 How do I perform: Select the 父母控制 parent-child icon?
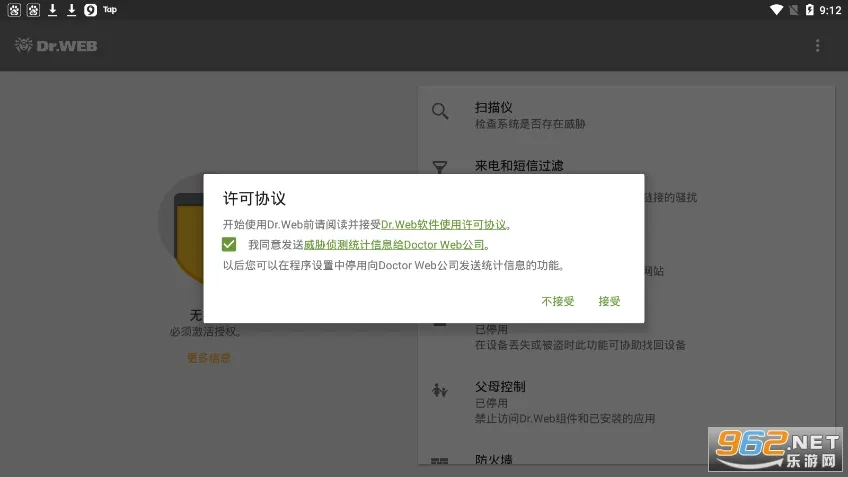coord(440,389)
